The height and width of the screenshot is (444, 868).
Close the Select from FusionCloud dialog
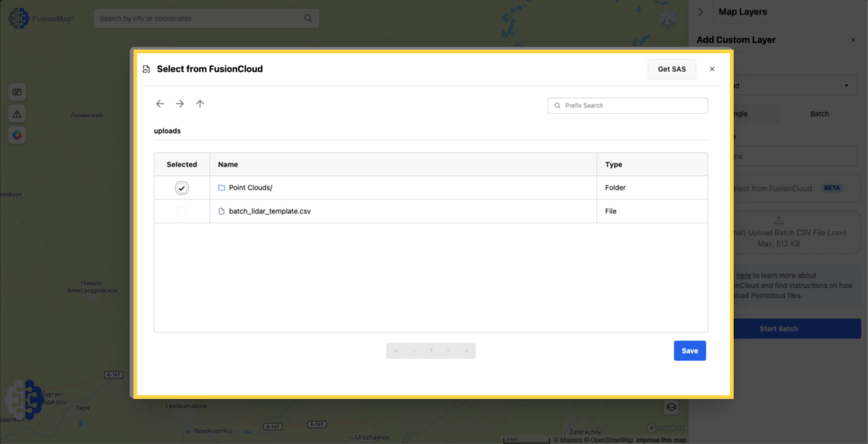[x=712, y=69]
